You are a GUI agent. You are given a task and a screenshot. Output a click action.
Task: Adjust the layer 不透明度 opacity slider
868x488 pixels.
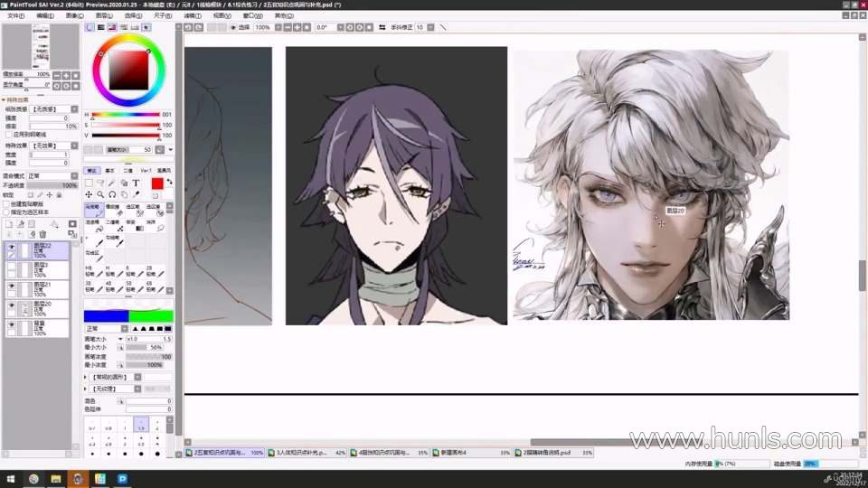pyautogui.click(x=52, y=185)
